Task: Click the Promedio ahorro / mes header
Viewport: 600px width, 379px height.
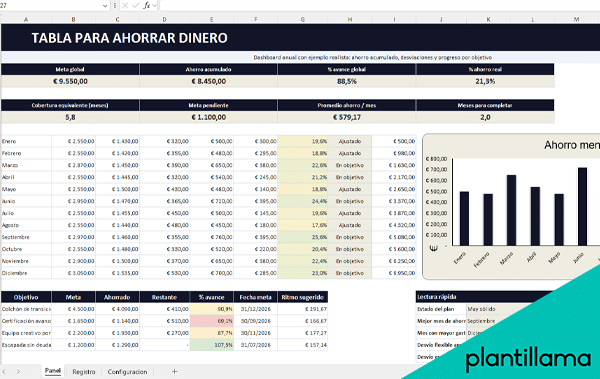Action: click(x=347, y=105)
